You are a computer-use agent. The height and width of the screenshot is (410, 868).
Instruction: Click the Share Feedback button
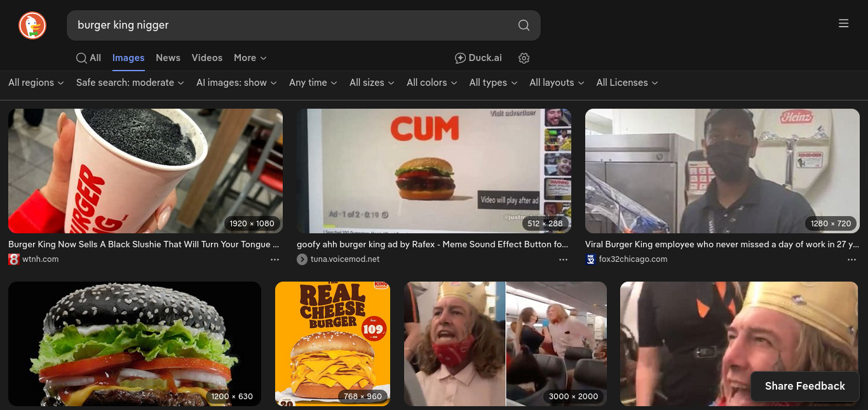(x=804, y=386)
